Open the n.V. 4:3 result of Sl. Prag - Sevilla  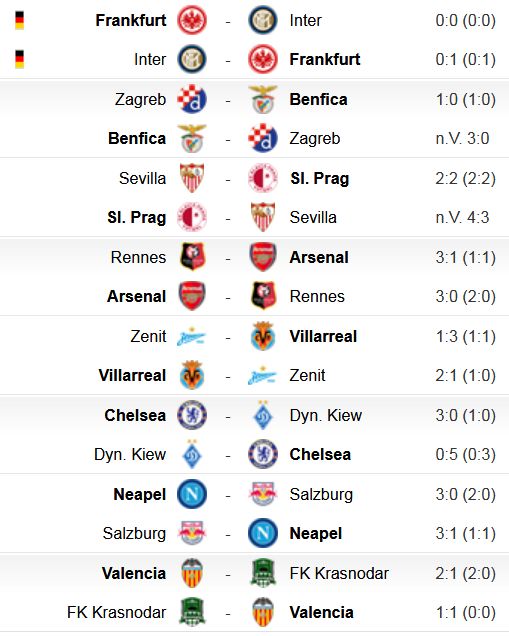[x=462, y=217]
